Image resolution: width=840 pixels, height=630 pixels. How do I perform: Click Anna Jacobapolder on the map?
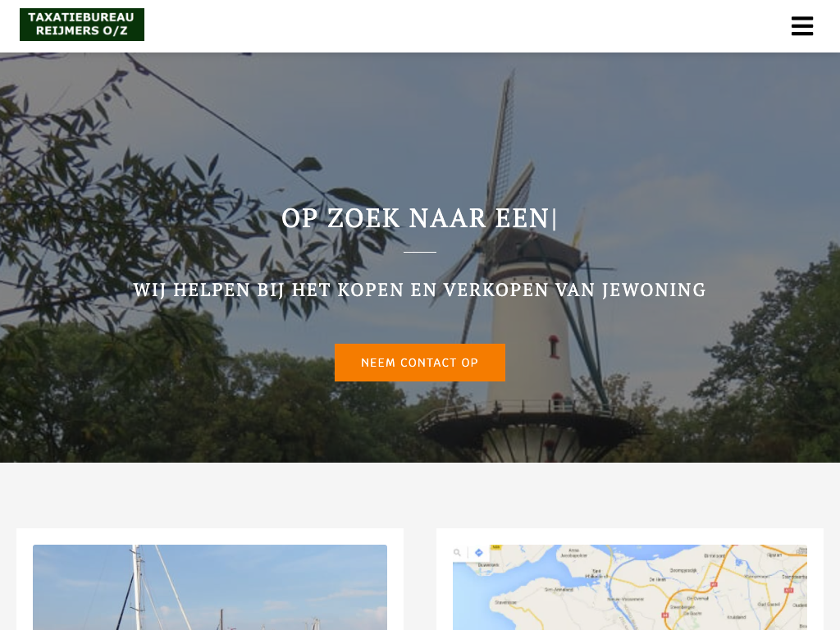pyautogui.click(x=573, y=553)
